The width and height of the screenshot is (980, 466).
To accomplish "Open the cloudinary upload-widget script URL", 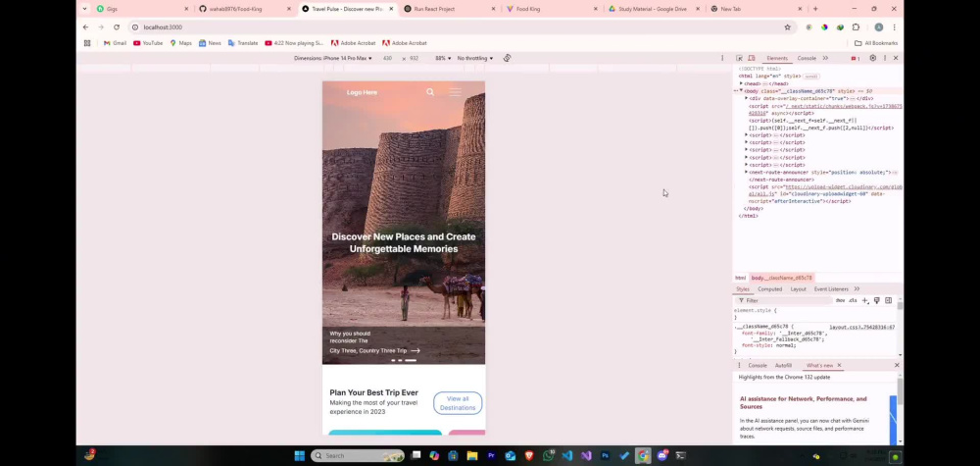I will click(843, 187).
